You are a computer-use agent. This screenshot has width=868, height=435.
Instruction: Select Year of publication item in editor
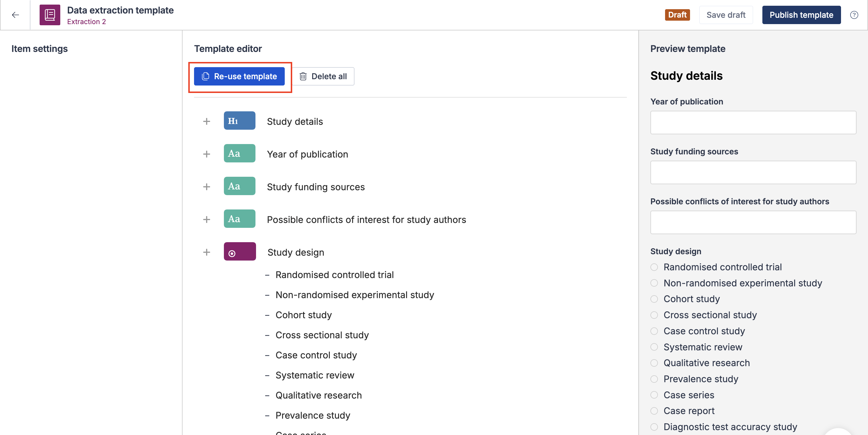click(307, 154)
